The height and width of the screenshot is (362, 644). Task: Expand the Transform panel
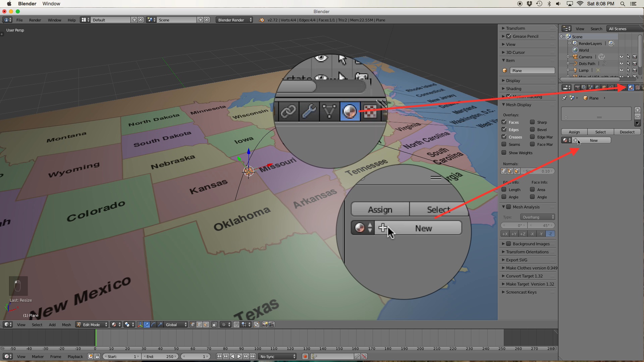click(515, 28)
